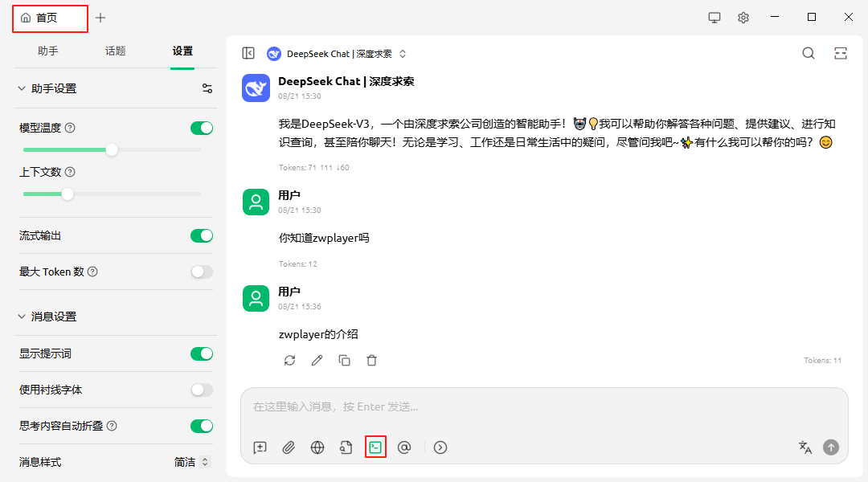Open DeepSeek Chat model selector dropdown

point(337,54)
